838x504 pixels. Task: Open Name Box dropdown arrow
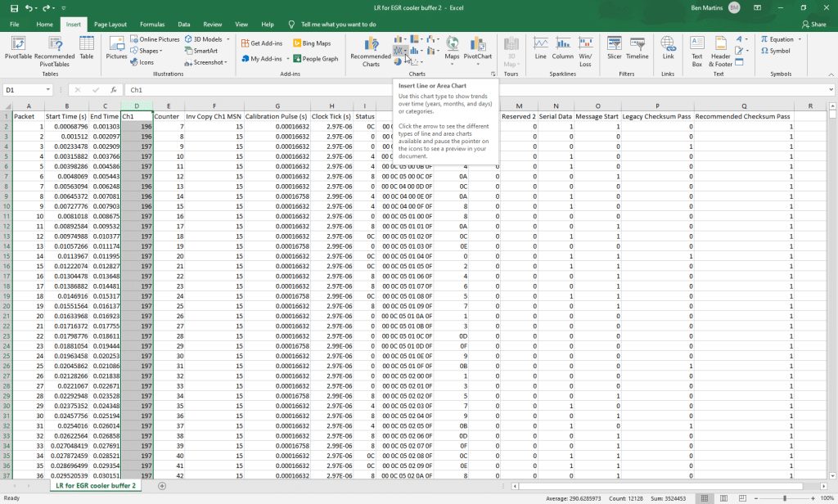pyautogui.click(x=48, y=90)
